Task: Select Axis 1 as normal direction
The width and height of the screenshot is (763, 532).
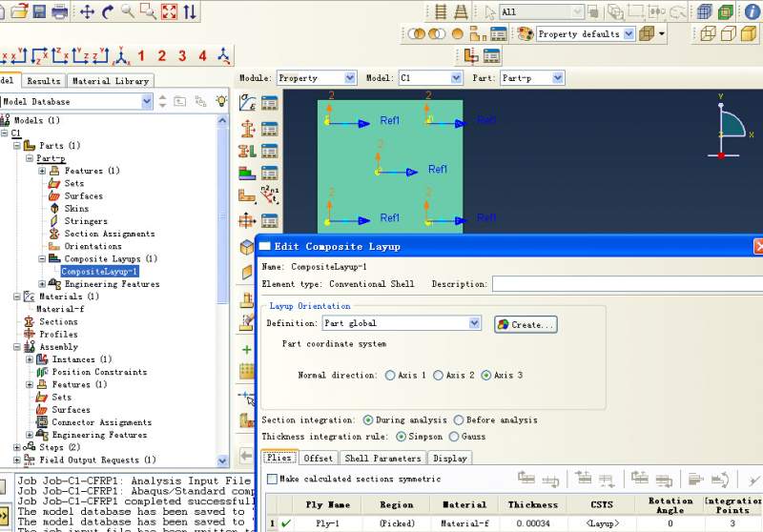Action: click(x=390, y=376)
